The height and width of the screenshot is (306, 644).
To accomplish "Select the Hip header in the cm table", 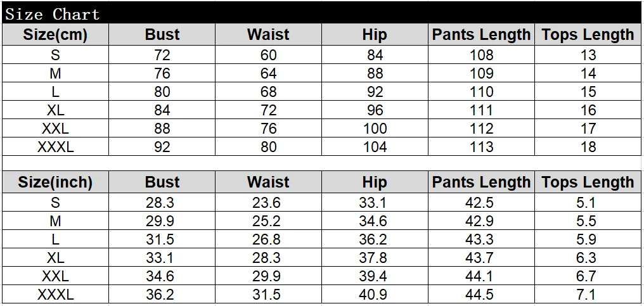I will pyautogui.click(x=375, y=34).
